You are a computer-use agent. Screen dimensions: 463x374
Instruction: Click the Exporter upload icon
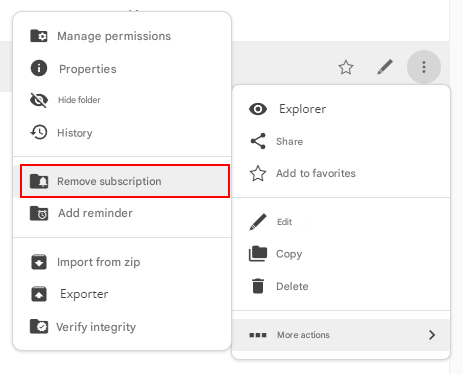point(39,294)
